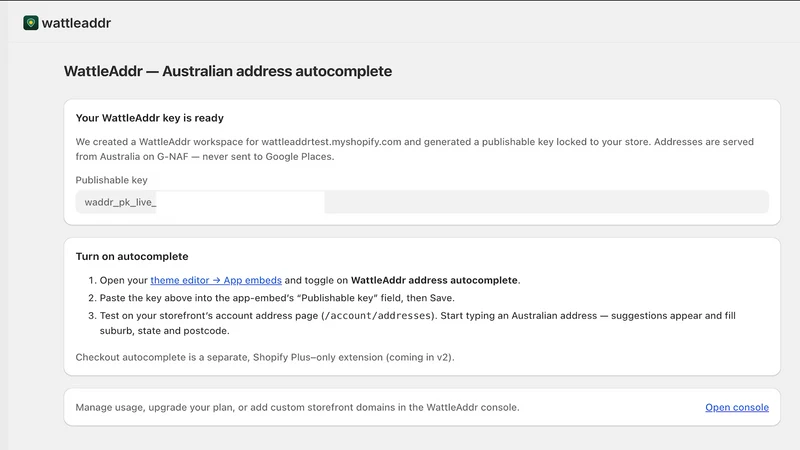This screenshot has width=800, height=450.
Task: Click the Publishable key label
Action: click(111, 180)
